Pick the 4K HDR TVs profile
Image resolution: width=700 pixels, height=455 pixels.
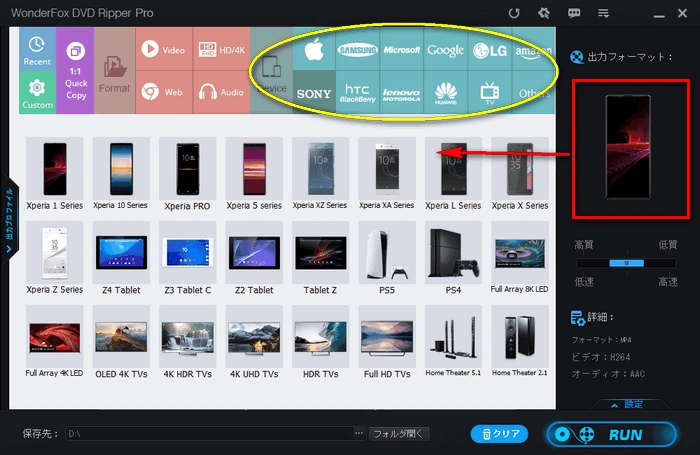point(188,342)
